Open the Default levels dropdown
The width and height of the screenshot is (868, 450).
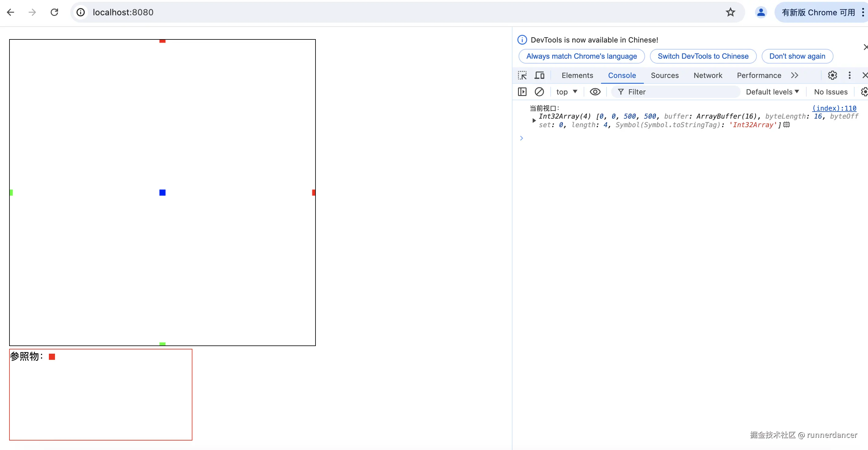tap(772, 92)
